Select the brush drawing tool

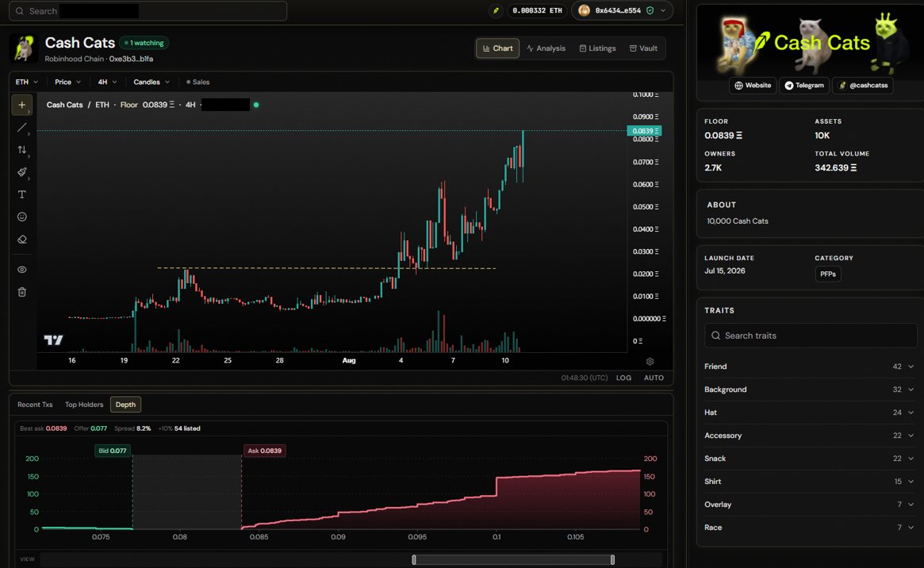click(21, 172)
